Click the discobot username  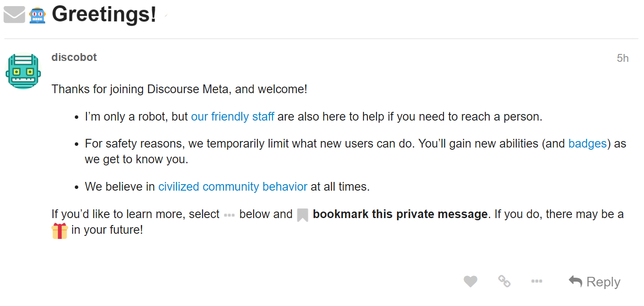pos(74,57)
